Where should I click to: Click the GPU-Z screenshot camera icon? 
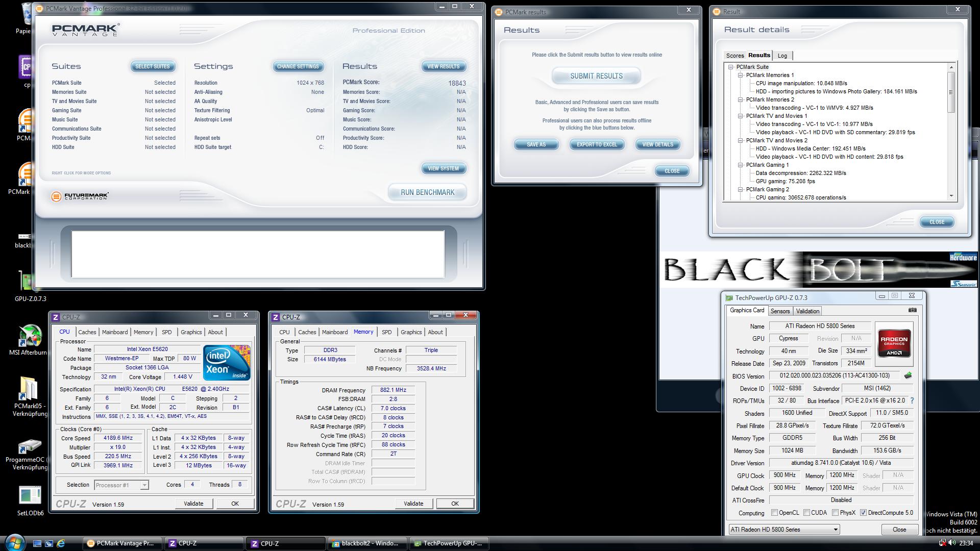click(x=913, y=310)
